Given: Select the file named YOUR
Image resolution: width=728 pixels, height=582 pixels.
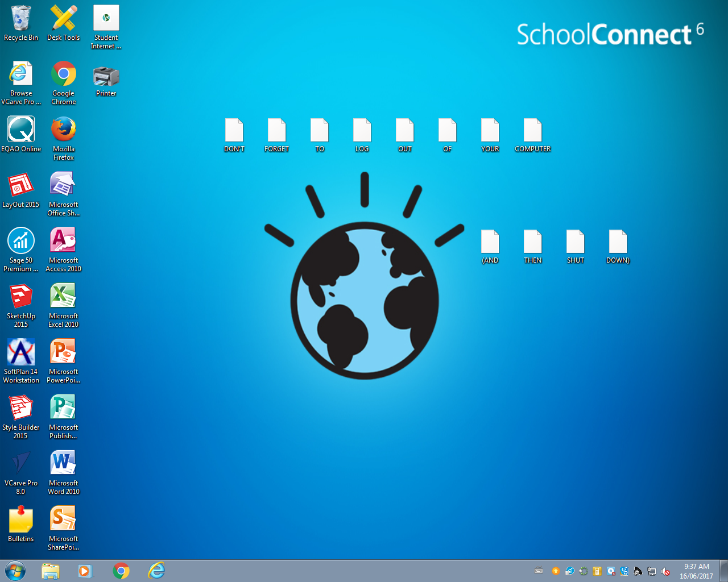Looking at the screenshot, I should click(x=490, y=135).
